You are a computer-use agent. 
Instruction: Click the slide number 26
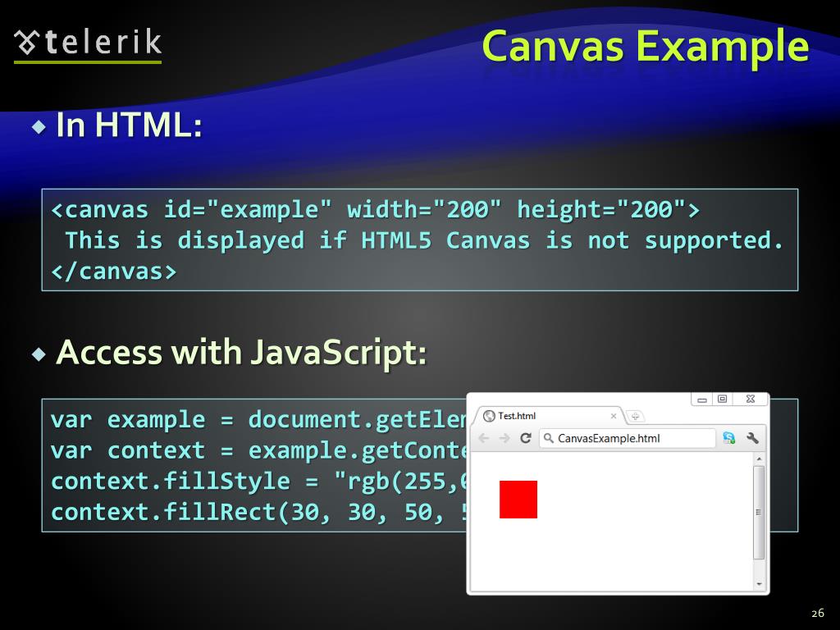tap(818, 614)
